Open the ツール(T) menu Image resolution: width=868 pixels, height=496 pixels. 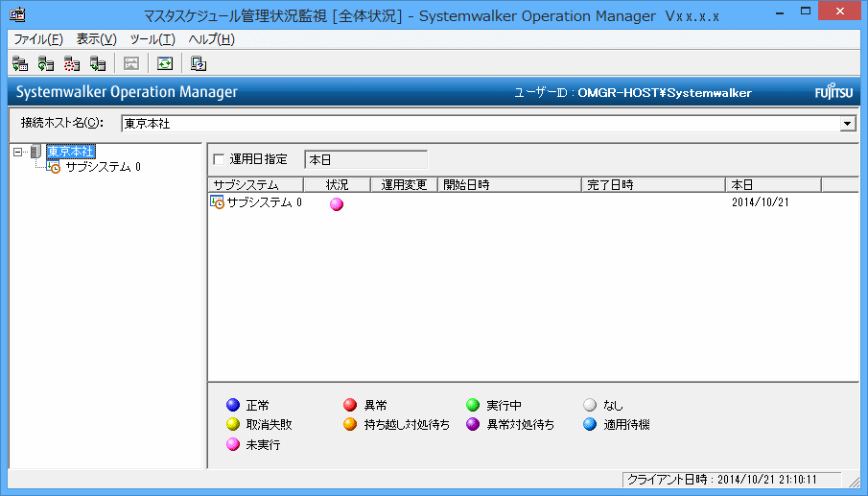pyautogui.click(x=152, y=39)
